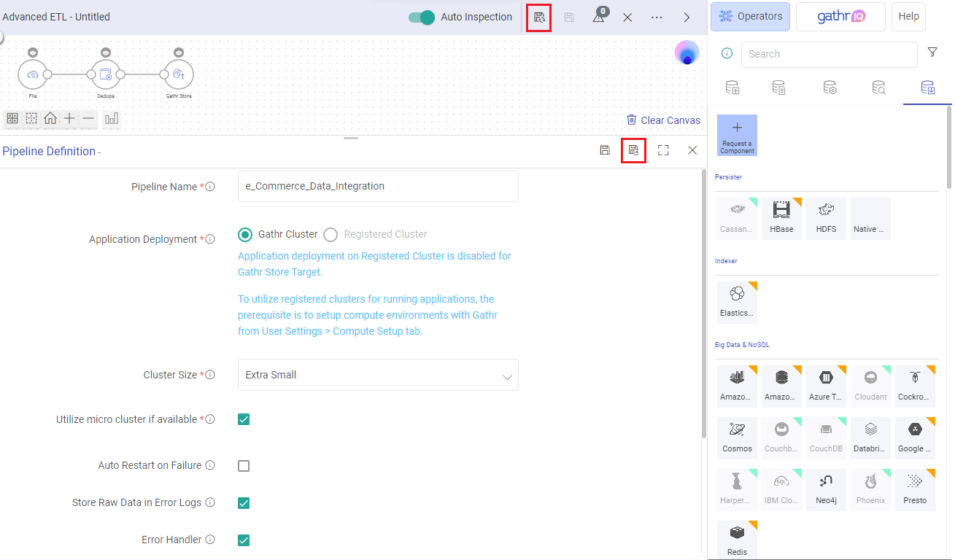This screenshot has height=560, width=955.
Task: Click the Pipeline Definition panel vertical scrollbar
Action: pyautogui.click(x=704, y=303)
